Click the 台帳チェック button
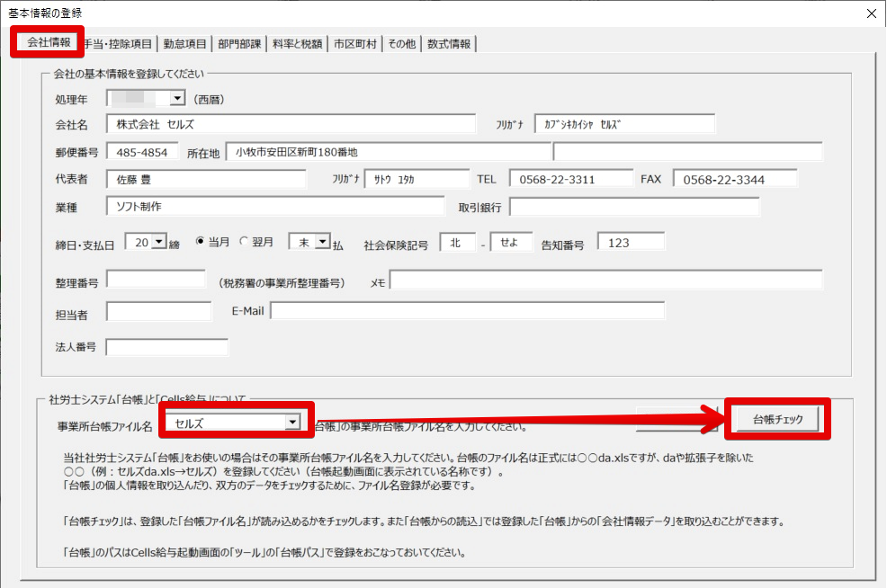 tap(777, 419)
